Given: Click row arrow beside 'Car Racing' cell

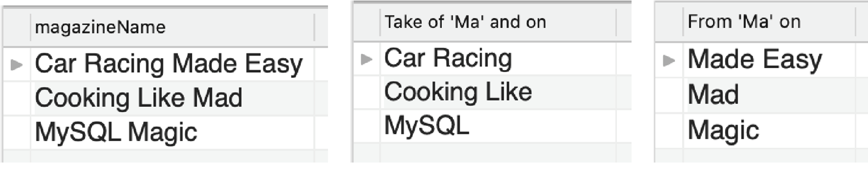Looking at the screenshot, I should click(367, 59).
